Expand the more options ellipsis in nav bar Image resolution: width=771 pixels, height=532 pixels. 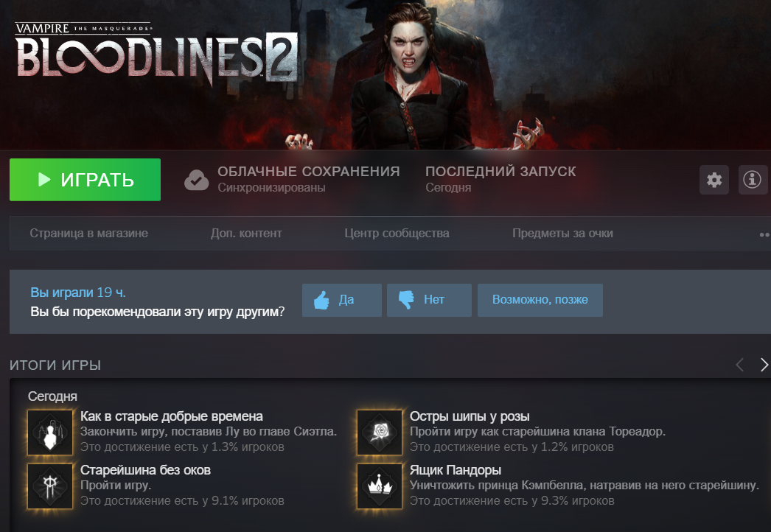pyautogui.click(x=764, y=234)
